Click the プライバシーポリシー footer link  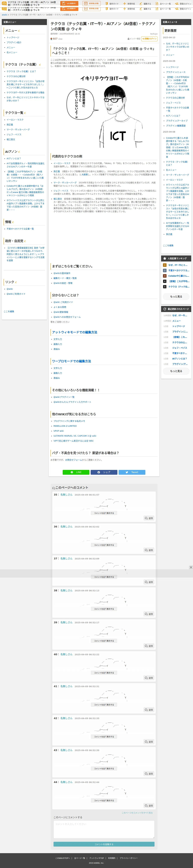pyautogui.click(x=129, y=858)
